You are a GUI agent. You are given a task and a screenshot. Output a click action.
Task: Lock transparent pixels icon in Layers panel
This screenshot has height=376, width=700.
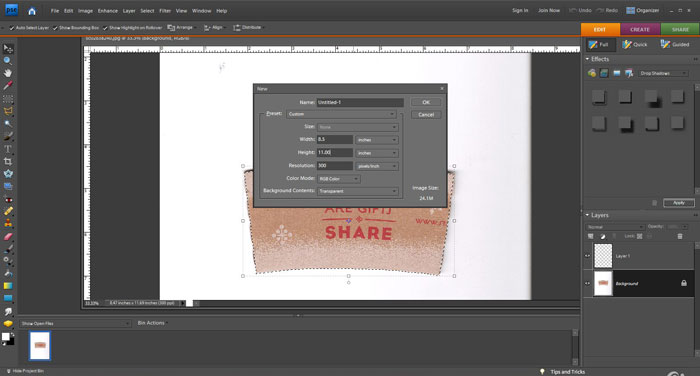click(x=640, y=236)
